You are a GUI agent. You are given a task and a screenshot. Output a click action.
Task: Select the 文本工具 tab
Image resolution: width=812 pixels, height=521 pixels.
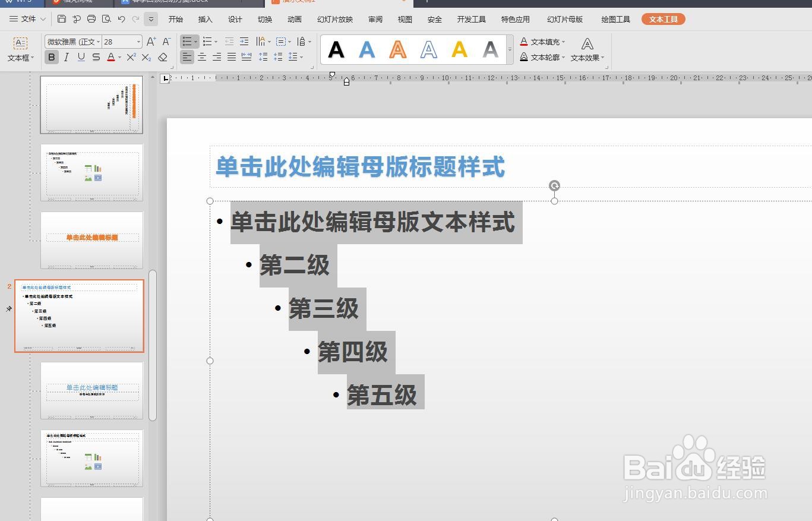[663, 19]
